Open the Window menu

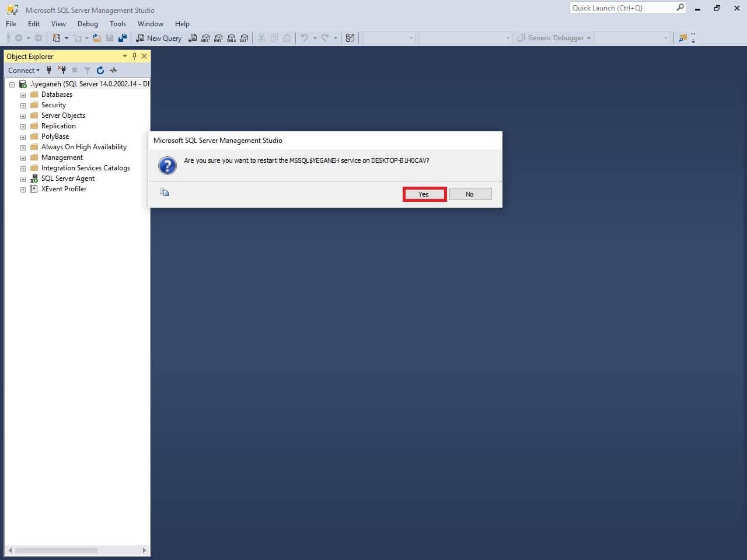tap(151, 24)
